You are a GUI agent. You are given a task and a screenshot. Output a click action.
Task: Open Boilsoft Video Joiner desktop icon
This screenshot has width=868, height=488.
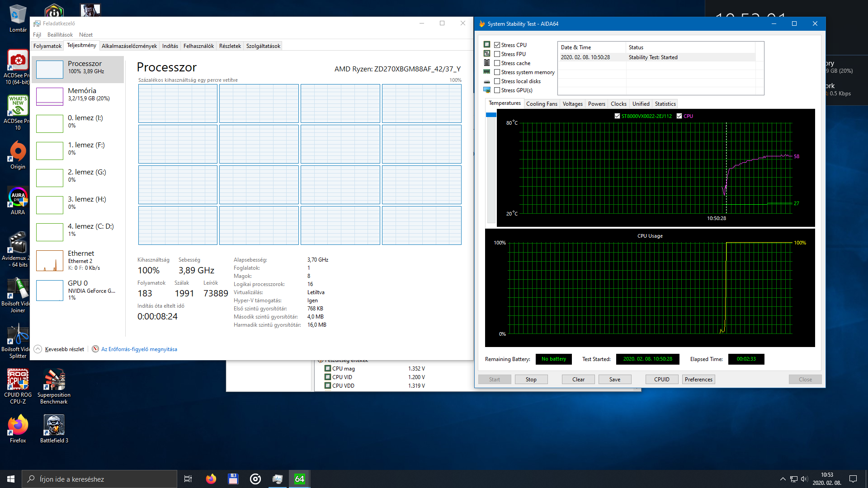[18, 295]
